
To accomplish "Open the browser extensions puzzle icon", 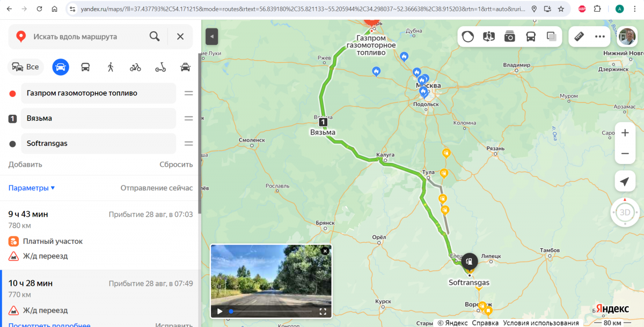I will point(597,9).
